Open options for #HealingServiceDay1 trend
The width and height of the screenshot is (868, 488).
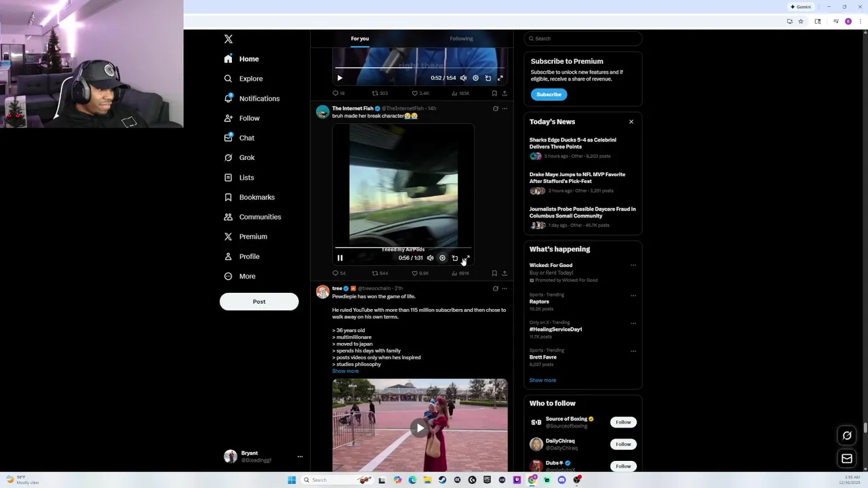(x=633, y=323)
